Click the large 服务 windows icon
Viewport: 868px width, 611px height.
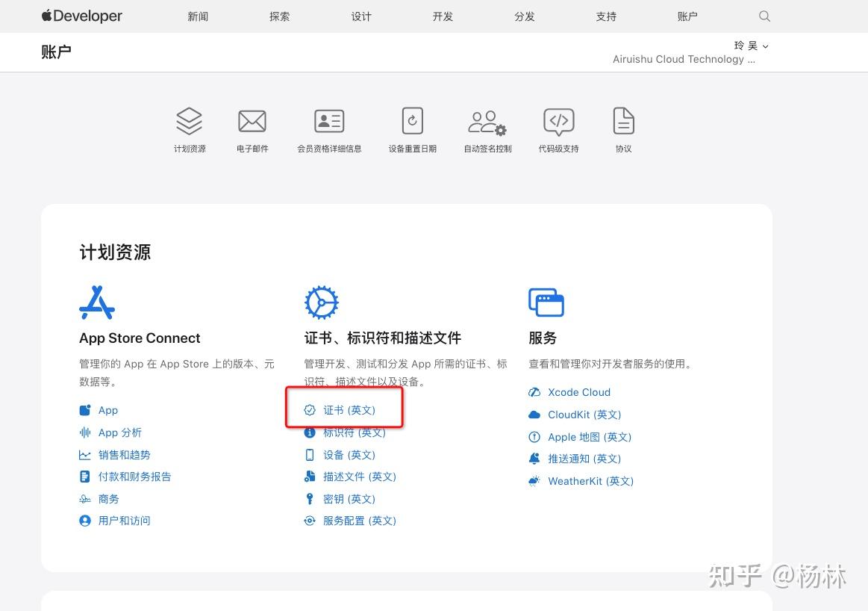546,303
